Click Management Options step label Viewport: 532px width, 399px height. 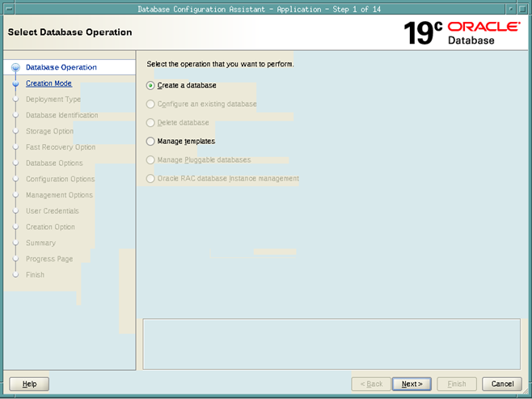point(59,195)
